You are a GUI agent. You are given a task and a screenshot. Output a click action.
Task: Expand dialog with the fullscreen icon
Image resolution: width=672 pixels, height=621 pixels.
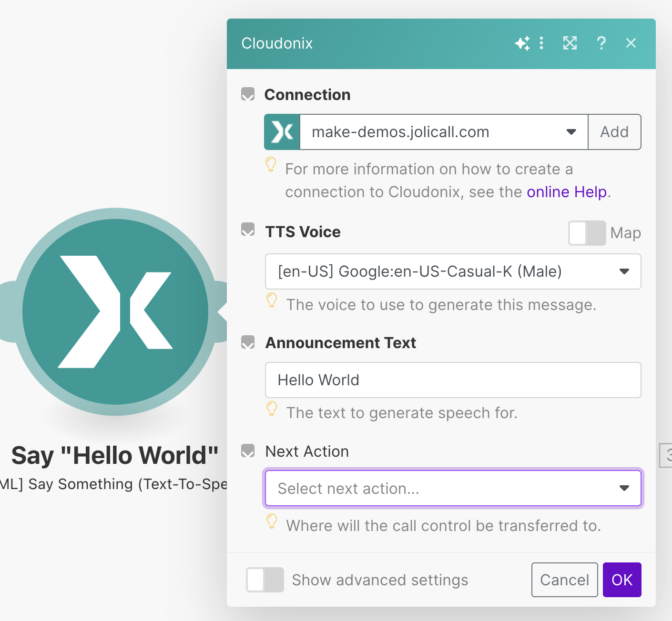click(x=570, y=43)
